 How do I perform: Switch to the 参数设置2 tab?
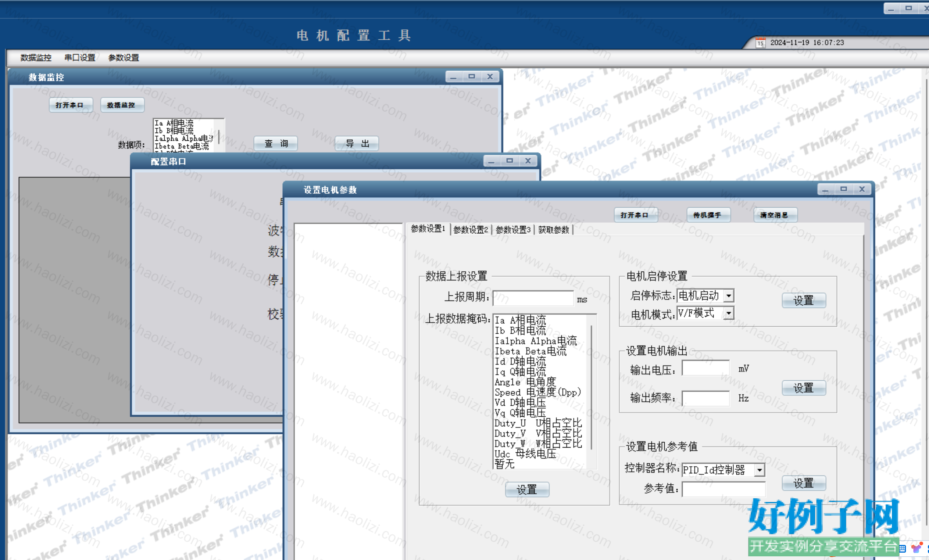pos(471,230)
